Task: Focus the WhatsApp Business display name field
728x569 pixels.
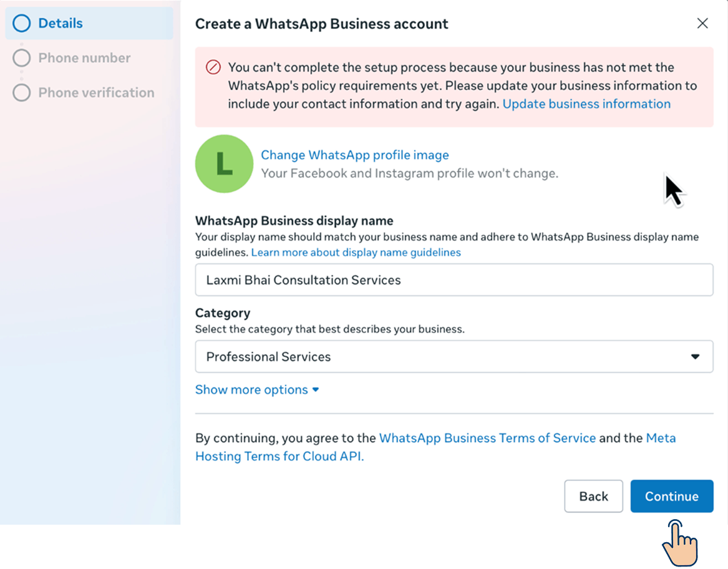Action: click(454, 280)
